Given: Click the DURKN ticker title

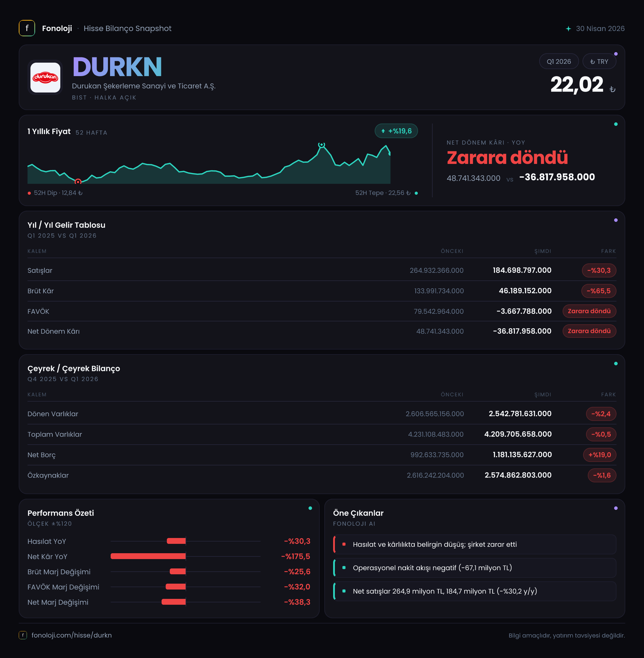Looking at the screenshot, I should tap(117, 67).
